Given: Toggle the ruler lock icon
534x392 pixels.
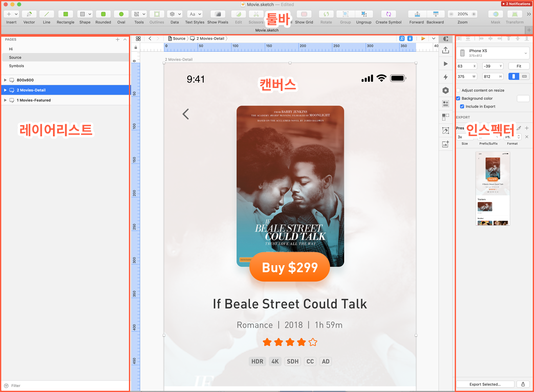Looking at the screenshot, I should (136, 48).
